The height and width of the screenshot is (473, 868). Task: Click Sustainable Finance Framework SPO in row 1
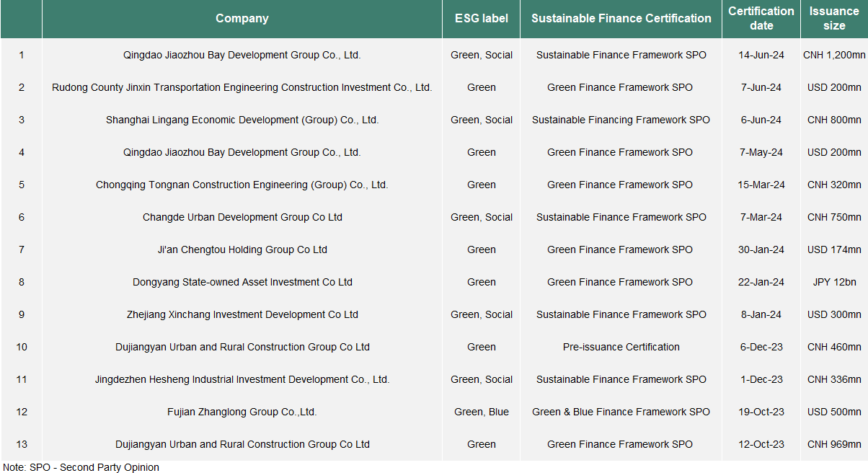coord(621,55)
